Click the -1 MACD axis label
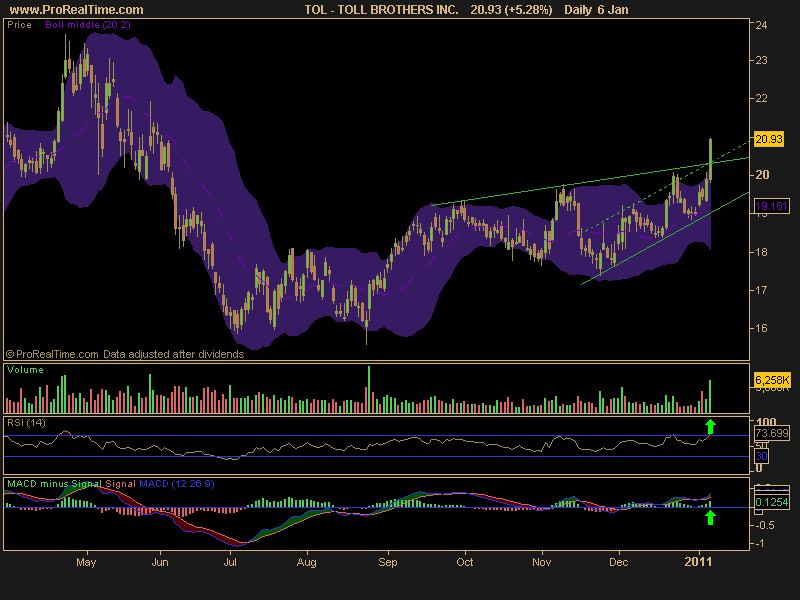Image resolution: width=800 pixels, height=600 pixels. [759, 544]
